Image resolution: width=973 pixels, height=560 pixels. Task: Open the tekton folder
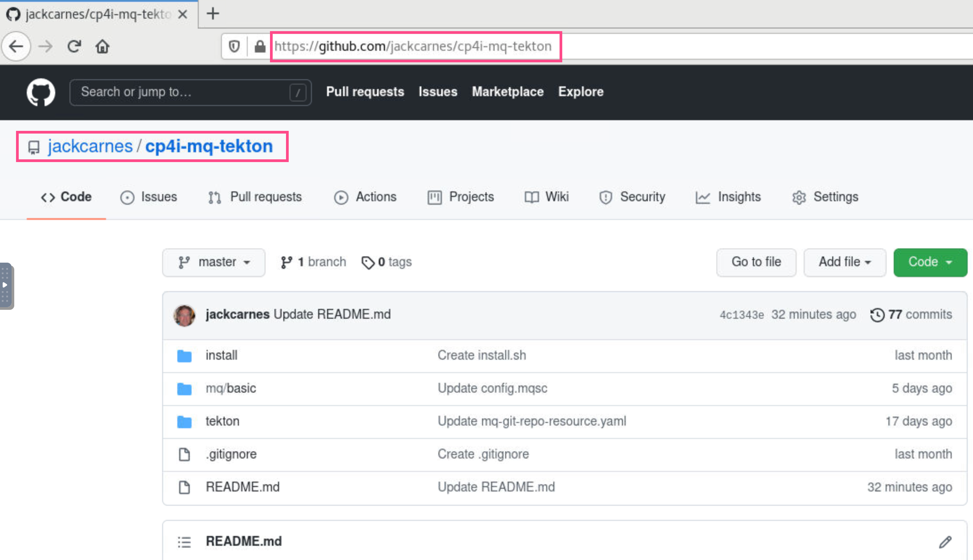point(222,422)
